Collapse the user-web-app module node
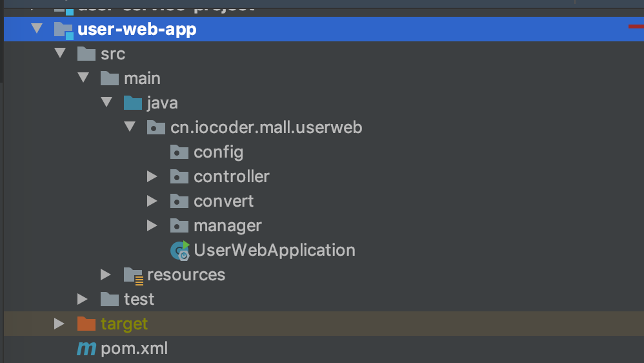This screenshot has height=363, width=644. (x=36, y=29)
